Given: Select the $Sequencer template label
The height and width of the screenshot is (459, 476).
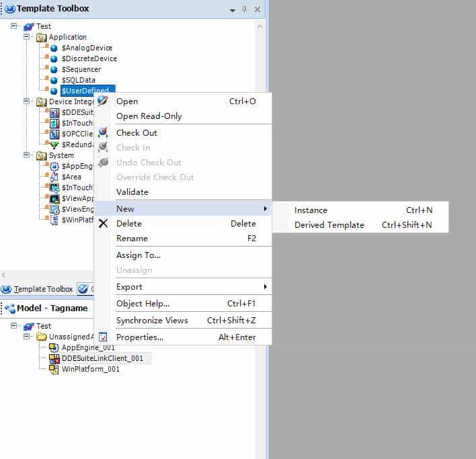Looking at the screenshot, I should [81, 69].
